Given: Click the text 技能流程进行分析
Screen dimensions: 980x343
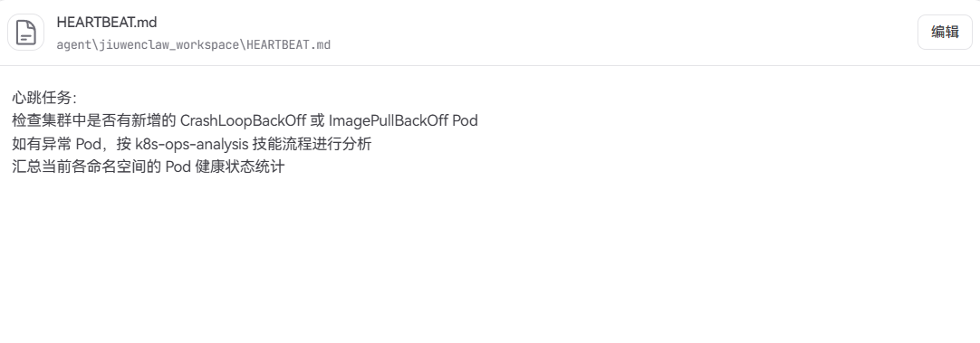Looking at the screenshot, I should tap(312, 144).
